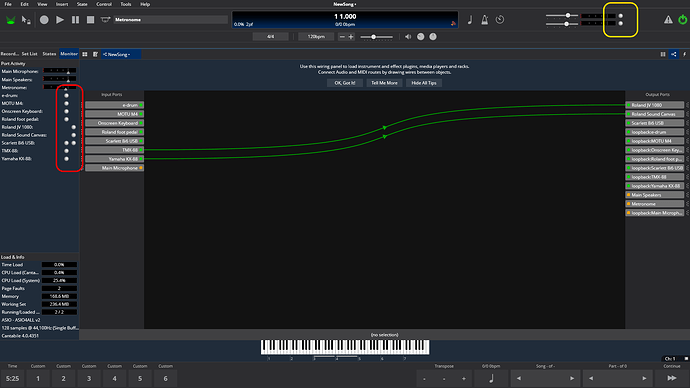The height and width of the screenshot is (388, 690).
Task: Open the Help menu
Action: [145, 4]
